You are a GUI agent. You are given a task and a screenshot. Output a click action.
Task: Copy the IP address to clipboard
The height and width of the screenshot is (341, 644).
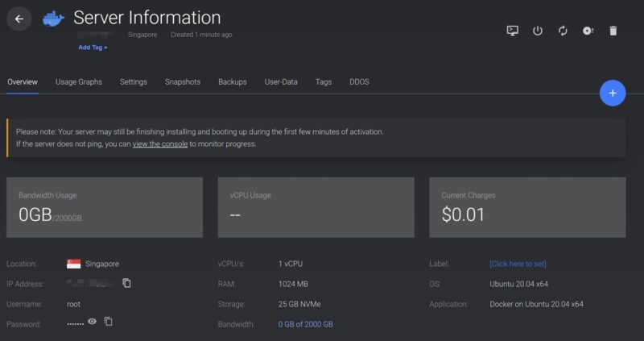click(126, 283)
